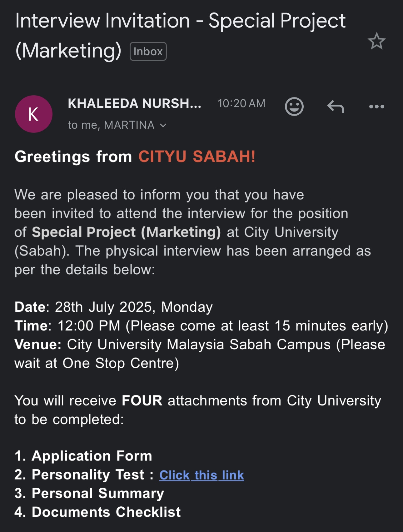403x532 pixels.
Task: Tap the 12:00 PM interview time
Action: click(89, 326)
